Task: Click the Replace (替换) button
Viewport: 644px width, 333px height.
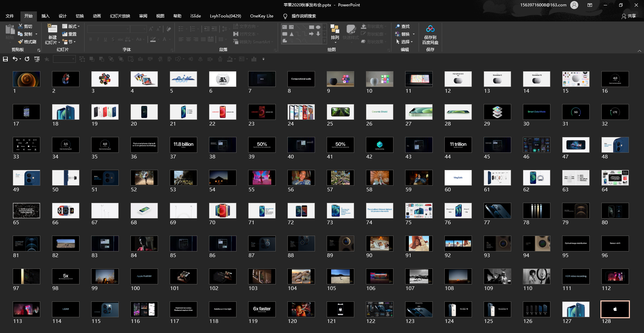Action: point(405,34)
